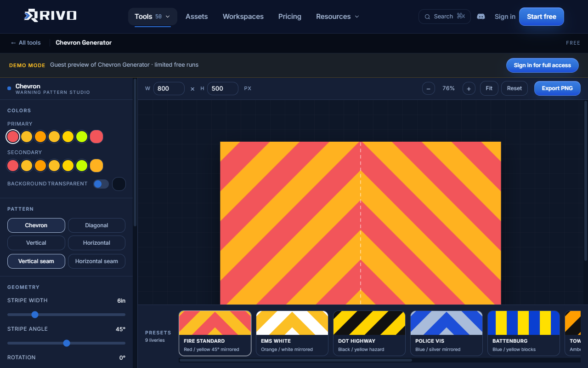588x368 pixels.
Task: Click the Stripe Angle slider handle
Action: pos(67,343)
